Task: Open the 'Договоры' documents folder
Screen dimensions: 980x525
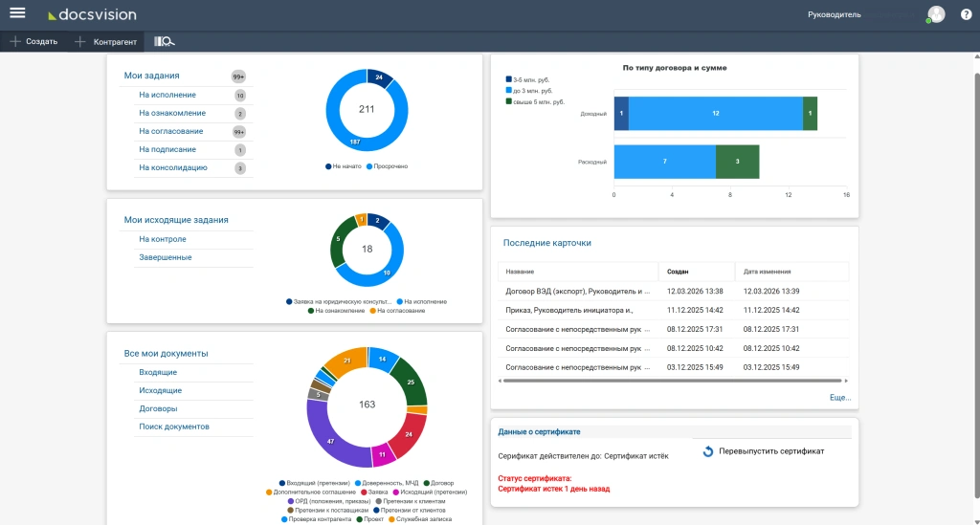Action: click(158, 408)
